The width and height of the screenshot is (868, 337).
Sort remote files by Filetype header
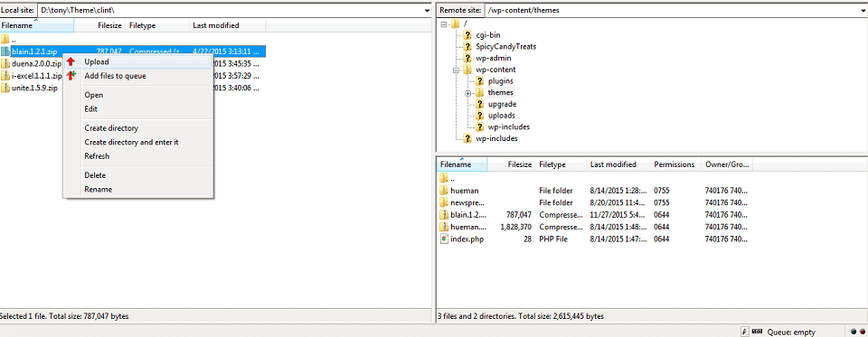561,164
